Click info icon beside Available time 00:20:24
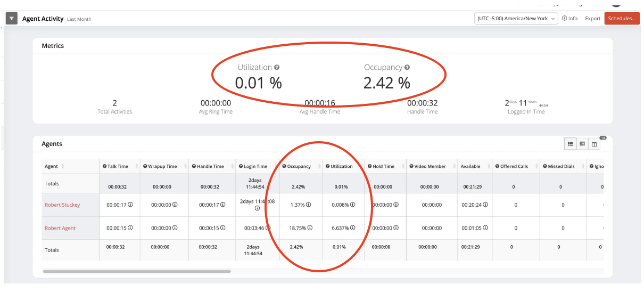This screenshot has width=644, height=292. [x=485, y=205]
